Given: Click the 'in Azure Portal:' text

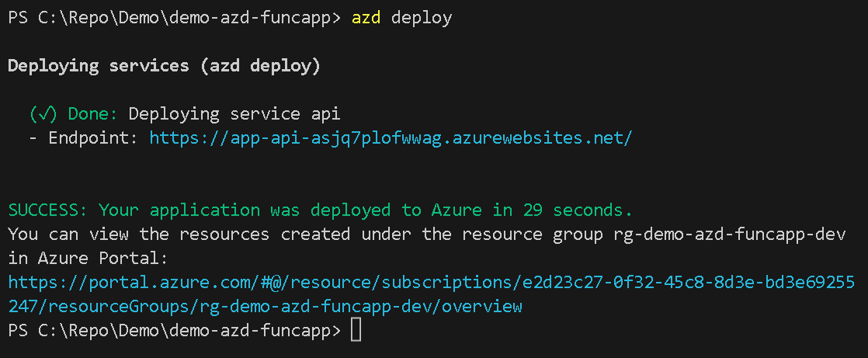Looking at the screenshot, I should [88, 259].
